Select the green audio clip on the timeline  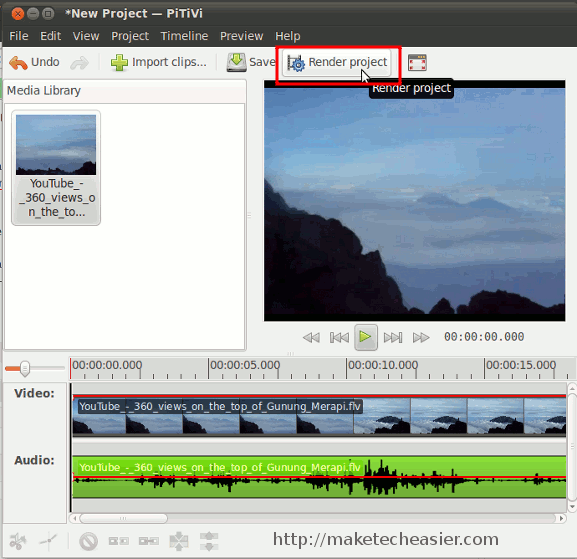pyautogui.click(x=319, y=477)
